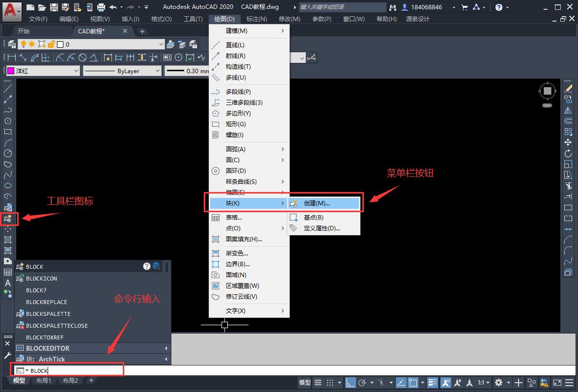Click the Workspace switching gear icon
The image size is (578, 392).
[499, 382]
